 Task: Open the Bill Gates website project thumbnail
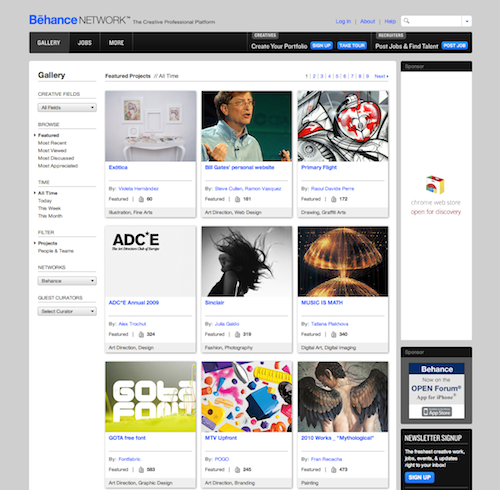click(247, 126)
